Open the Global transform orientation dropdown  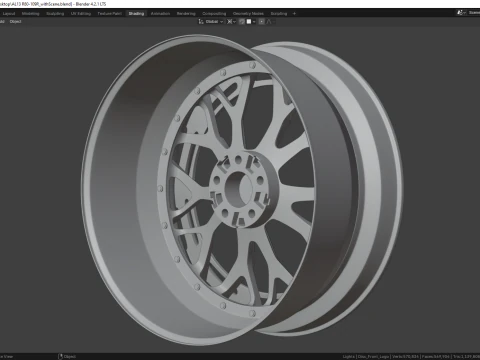tap(211, 22)
